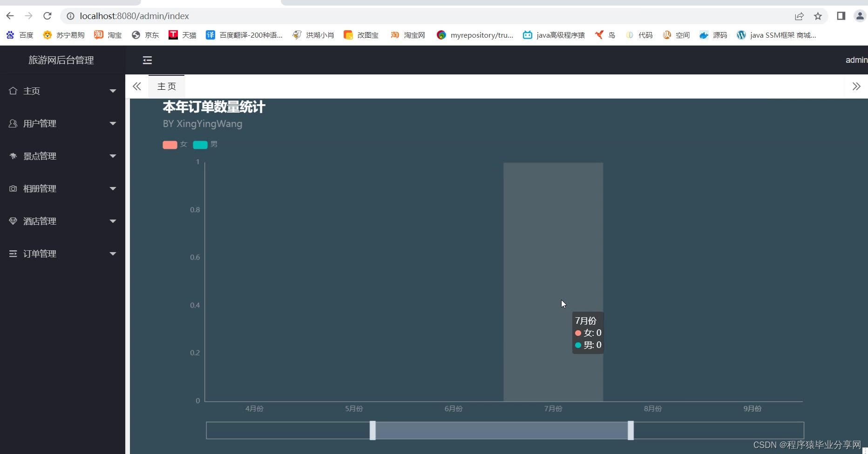Viewport: 868px width, 454px height.
Task: Open the 代码 bookmark
Action: [639, 35]
